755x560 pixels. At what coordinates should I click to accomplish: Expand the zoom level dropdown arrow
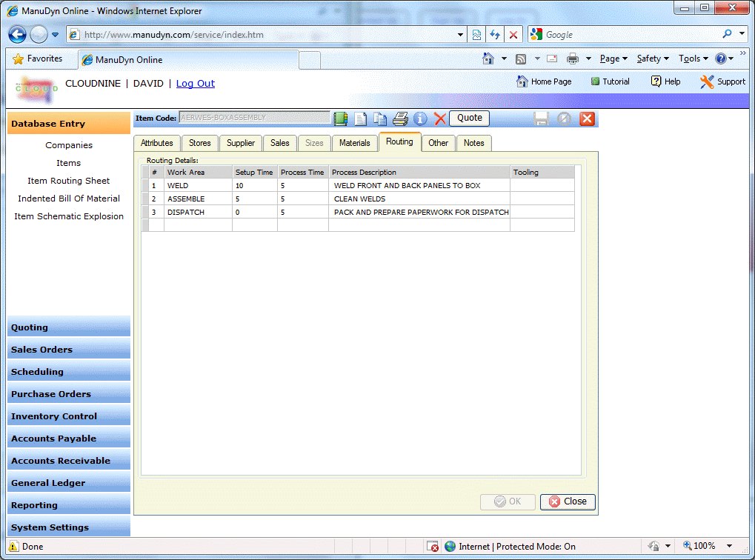pos(729,546)
